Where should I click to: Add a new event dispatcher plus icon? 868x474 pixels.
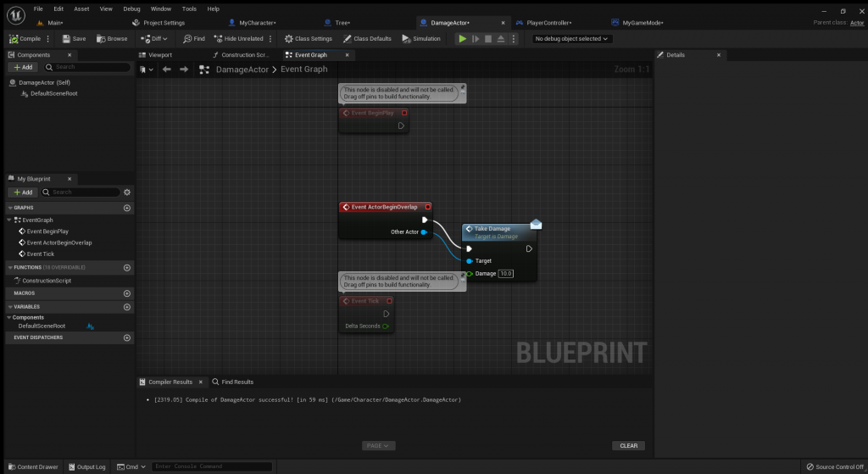[127, 337]
